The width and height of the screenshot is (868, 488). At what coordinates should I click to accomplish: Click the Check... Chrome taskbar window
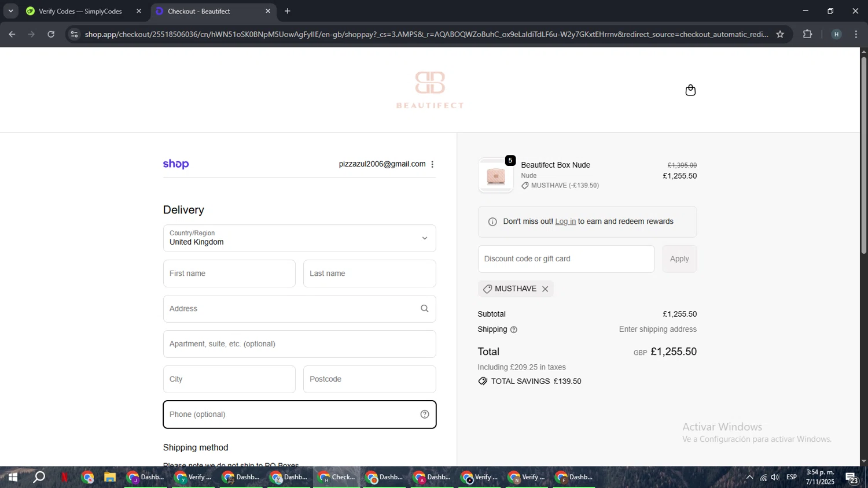coord(337,477)
